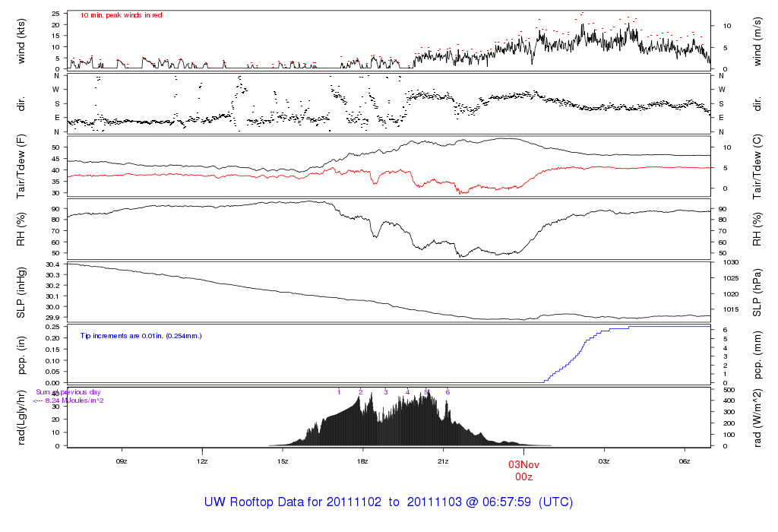
Task: Click the "500" W/m^2 tick value
Action: [729, 390]
